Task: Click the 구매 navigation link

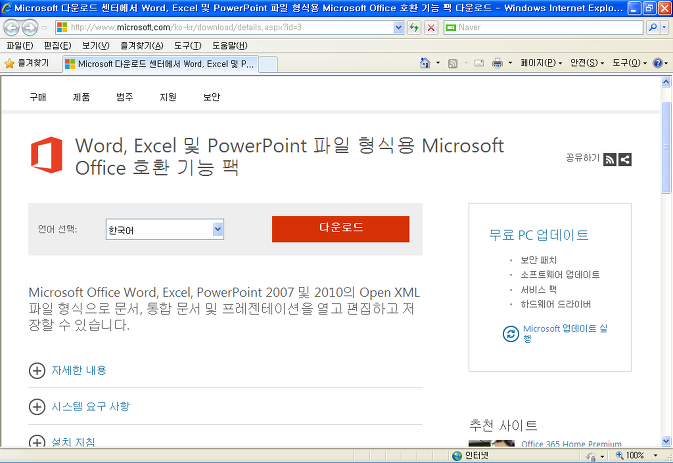Action: point(38,97)
